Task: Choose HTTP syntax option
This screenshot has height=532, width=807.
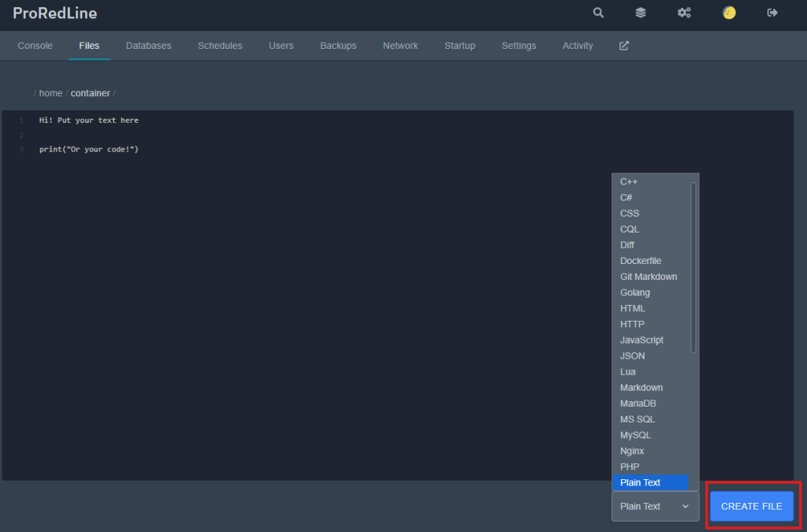Action: [x=650, y=324]
